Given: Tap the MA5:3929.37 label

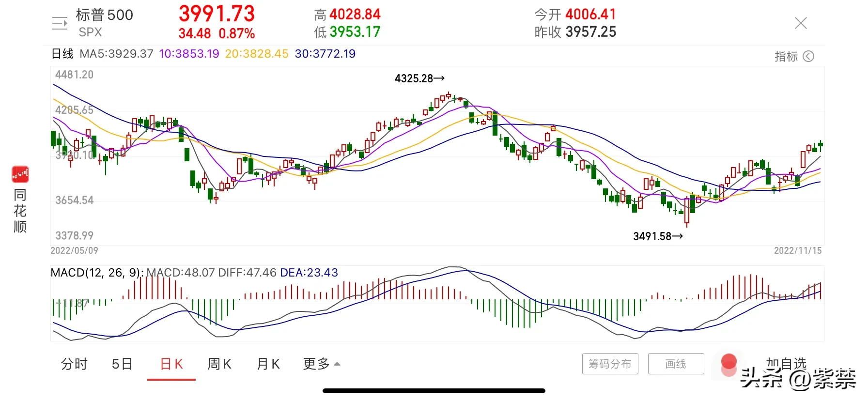Looking at the screenshot, I should 116,54.
